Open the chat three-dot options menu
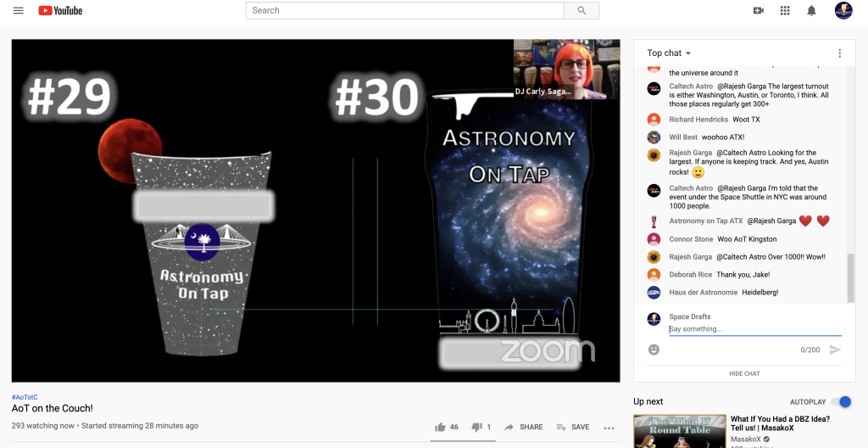 (839, 53)
